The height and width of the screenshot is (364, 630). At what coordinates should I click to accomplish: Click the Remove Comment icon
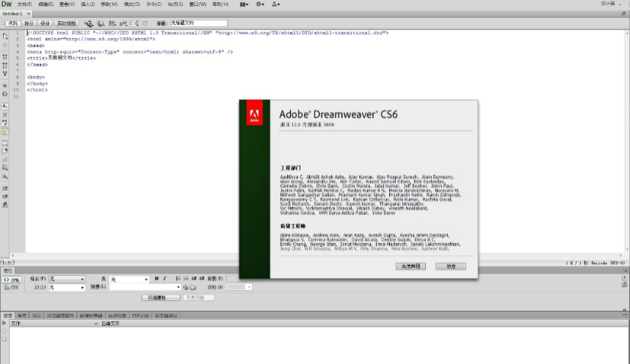click(x=5, y=151)
